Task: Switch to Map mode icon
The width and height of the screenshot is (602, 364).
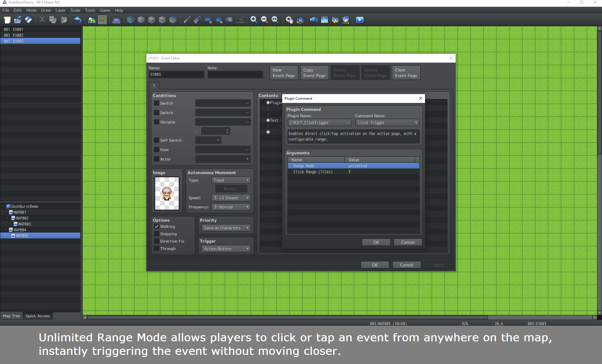Action: [x=92, y=20]
